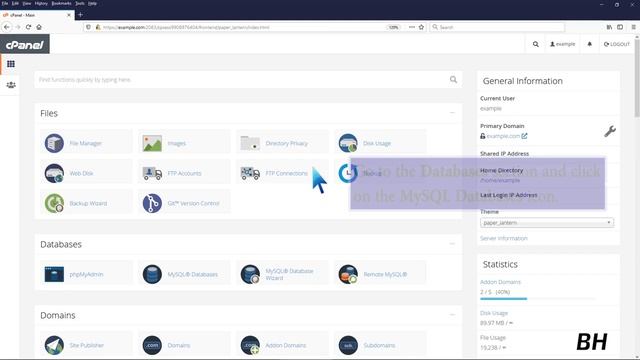
Task: Open the Tools menu
Action: pos(80,3)
